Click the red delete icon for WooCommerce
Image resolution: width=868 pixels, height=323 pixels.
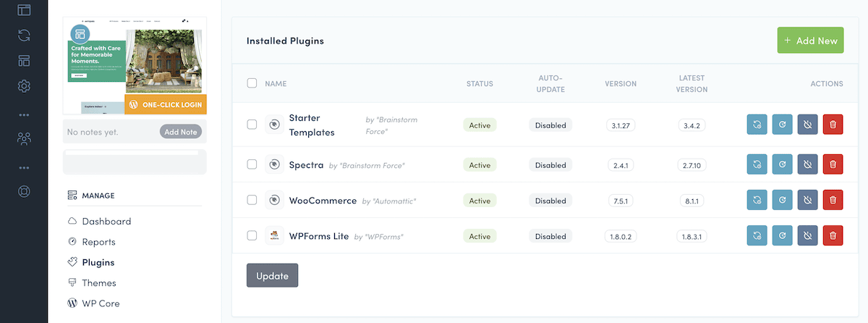(833, 201)
